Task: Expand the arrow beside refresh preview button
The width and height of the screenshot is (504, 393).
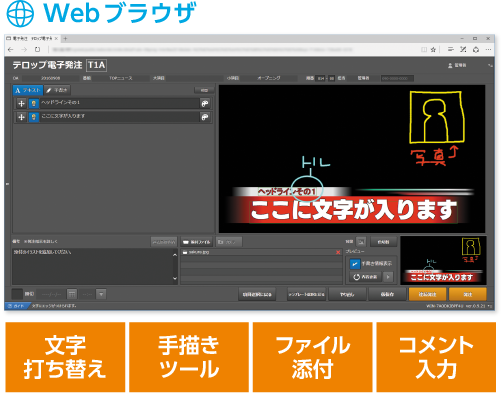Action: [x=388, y=277]
